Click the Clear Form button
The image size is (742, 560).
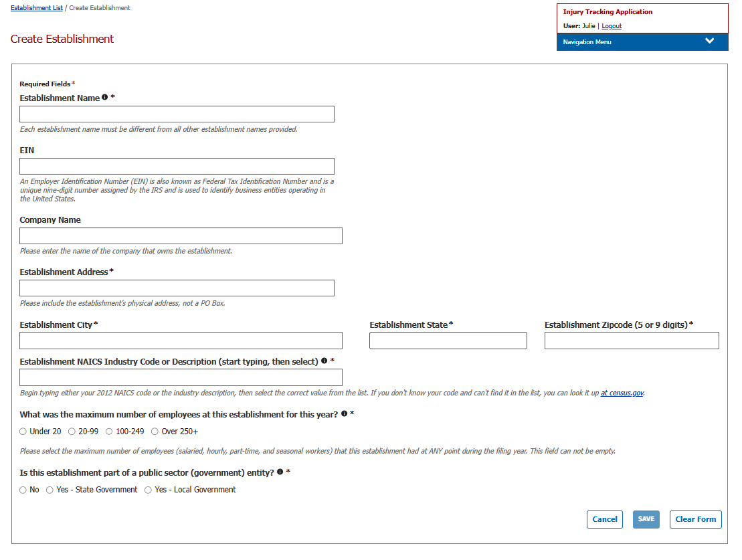tap(695, 519)
